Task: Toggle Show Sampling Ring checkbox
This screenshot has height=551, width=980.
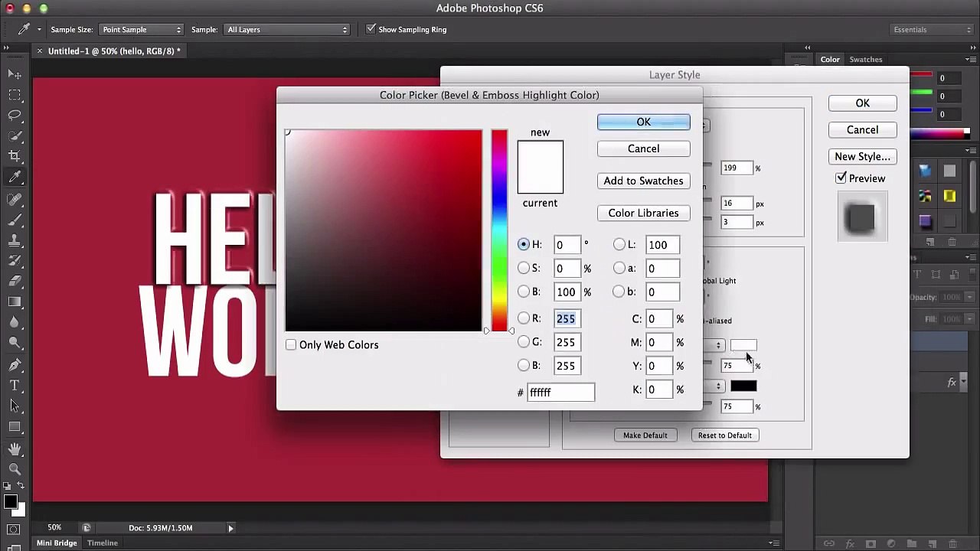Action: [x=371, y=29]
